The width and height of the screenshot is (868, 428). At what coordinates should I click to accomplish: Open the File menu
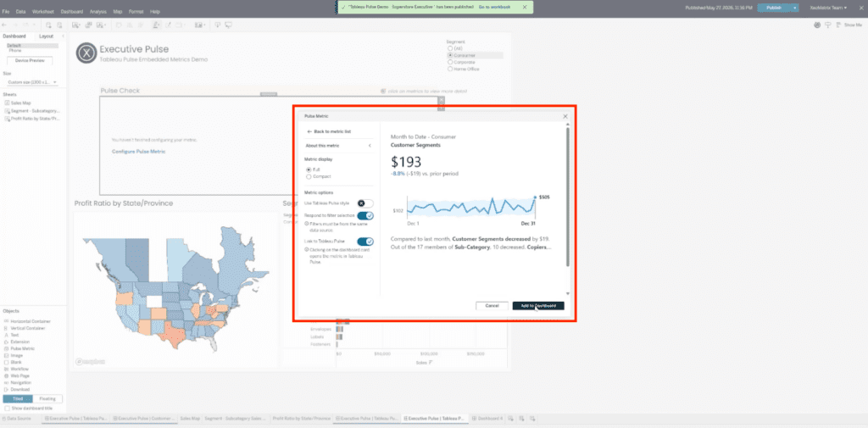[6, 11]
